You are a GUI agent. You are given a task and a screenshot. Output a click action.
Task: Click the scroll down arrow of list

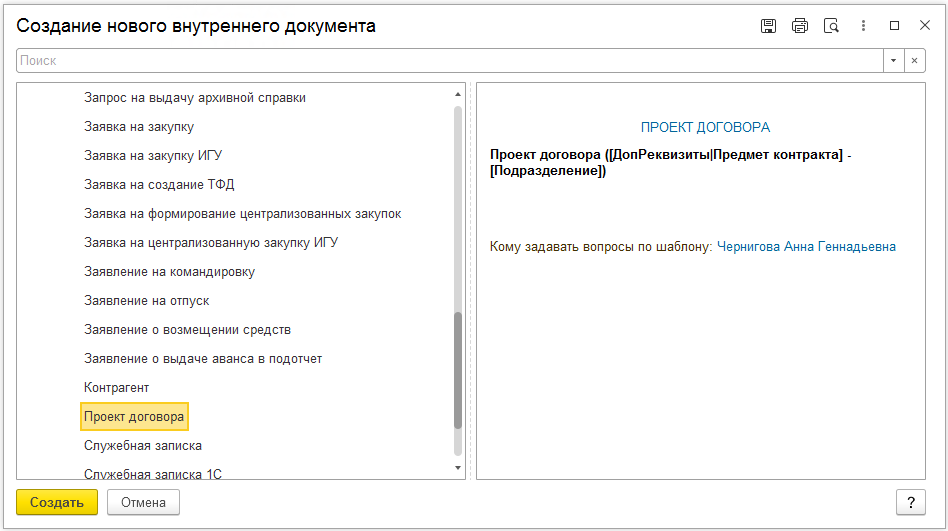pos(458,468)
